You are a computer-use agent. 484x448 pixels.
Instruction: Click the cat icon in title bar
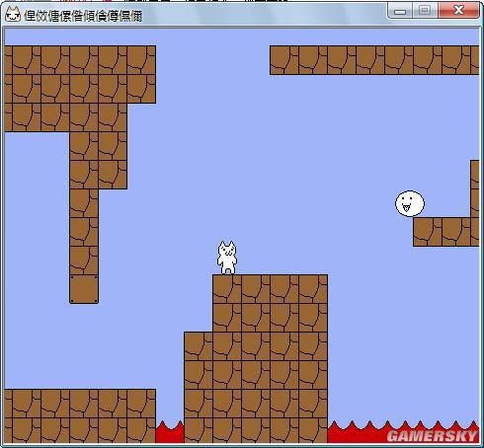[x=13, y=14]
